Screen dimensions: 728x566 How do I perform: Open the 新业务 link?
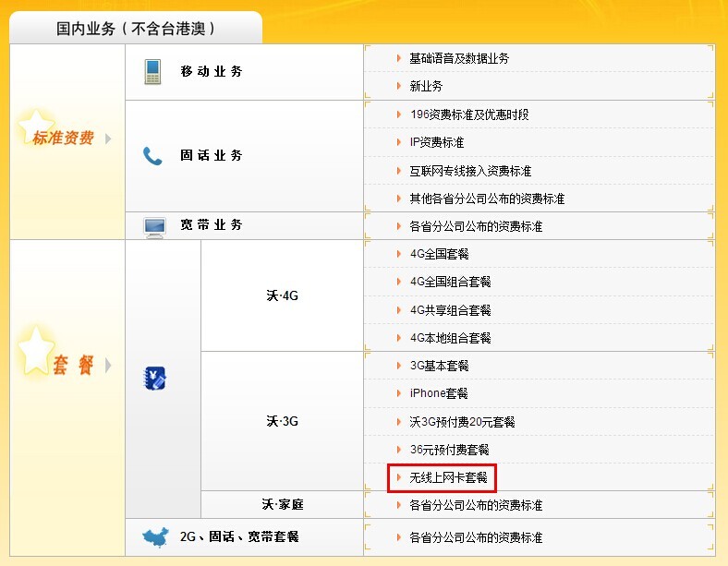coord(426,86)
